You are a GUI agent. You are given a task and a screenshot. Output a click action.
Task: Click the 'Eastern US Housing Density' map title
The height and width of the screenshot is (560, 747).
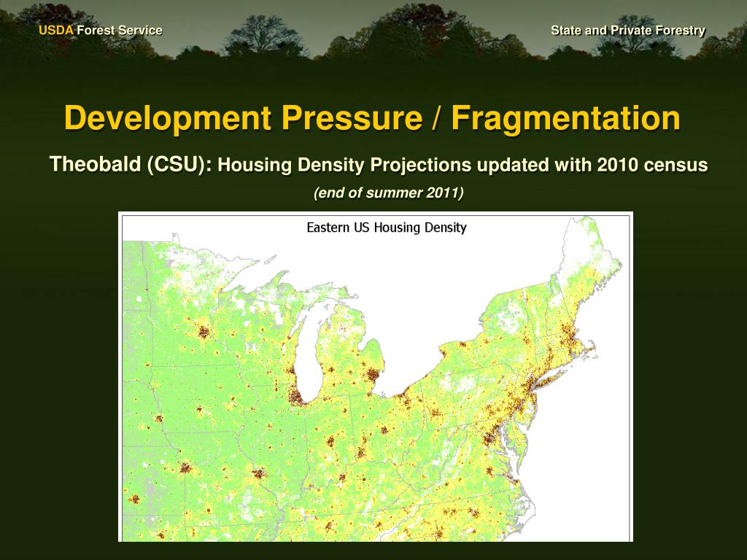point(387,227)
